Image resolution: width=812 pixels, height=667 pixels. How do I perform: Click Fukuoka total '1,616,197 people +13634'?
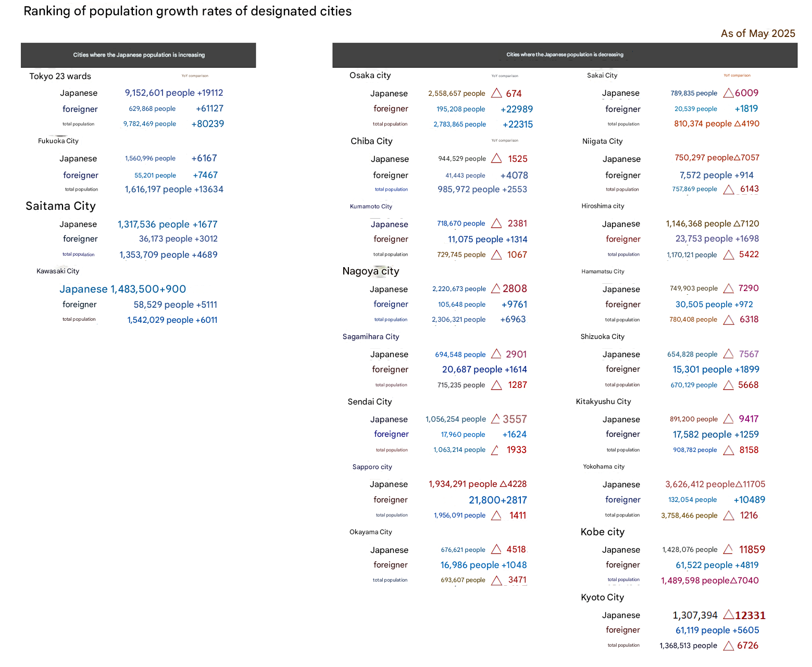coord(174,190)
